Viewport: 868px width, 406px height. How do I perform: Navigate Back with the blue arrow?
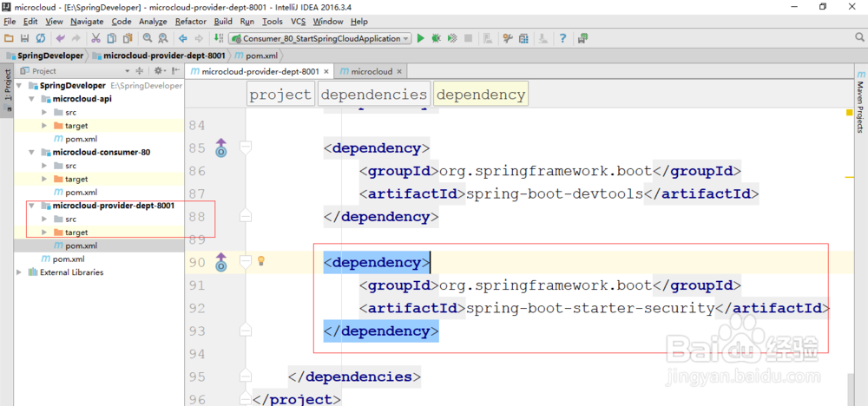tap(182, 38)
